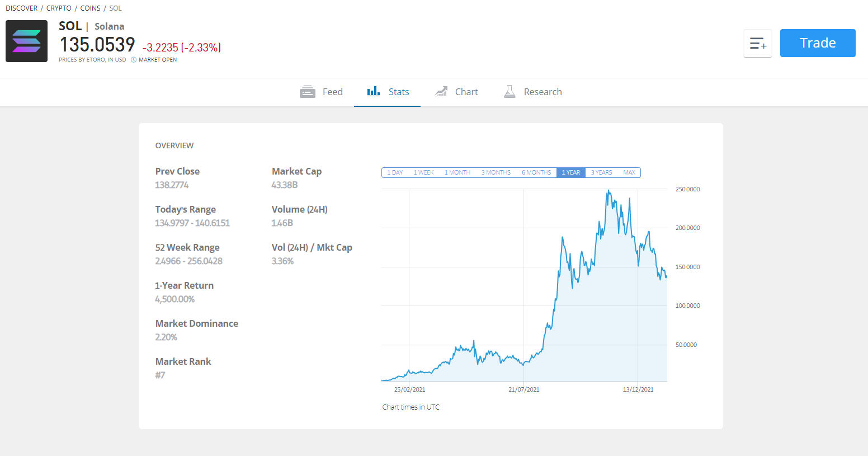
Task: Go to DISCOVER breadcrumb link
Action: point(22,8)
